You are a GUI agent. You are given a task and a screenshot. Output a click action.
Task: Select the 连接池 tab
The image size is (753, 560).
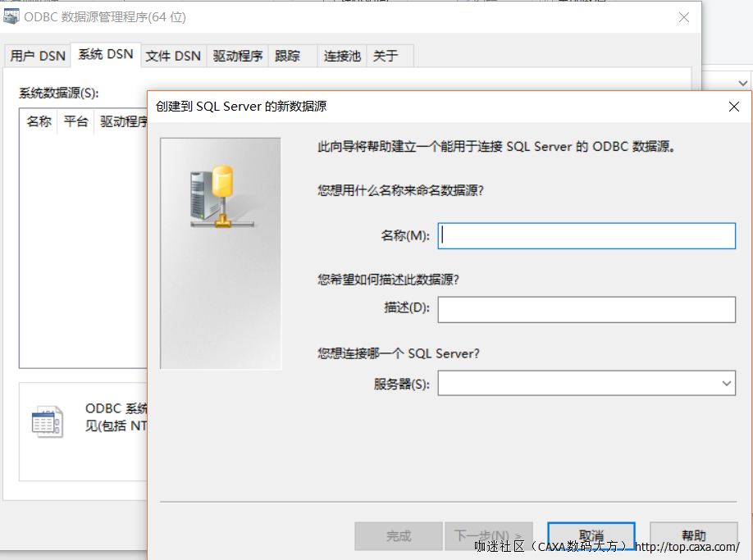point(341,55)
